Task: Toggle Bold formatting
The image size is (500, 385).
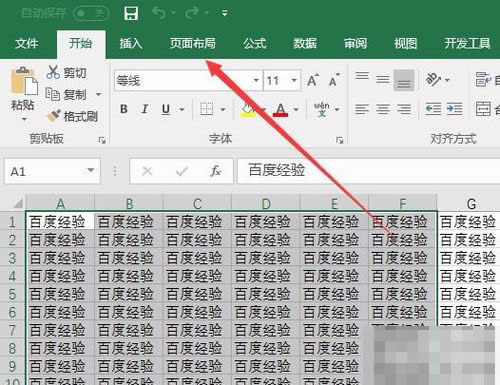Action: [124, 109]
